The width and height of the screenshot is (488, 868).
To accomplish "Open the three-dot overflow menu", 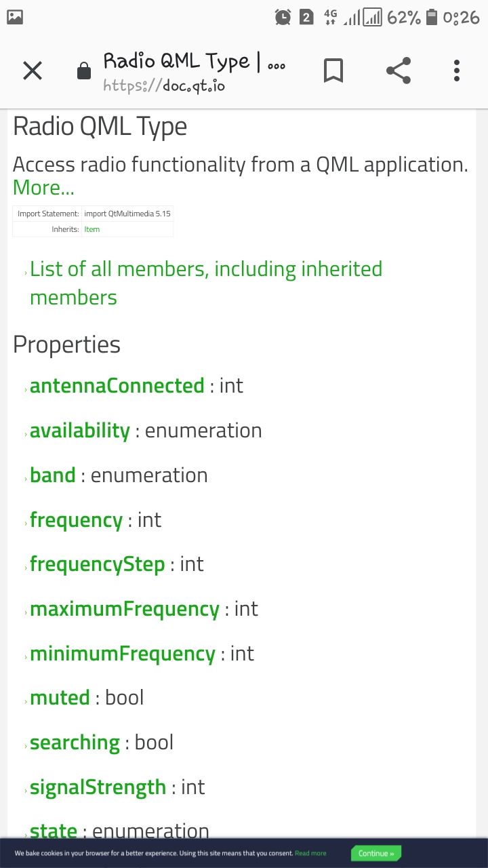I will coord(457,71).
